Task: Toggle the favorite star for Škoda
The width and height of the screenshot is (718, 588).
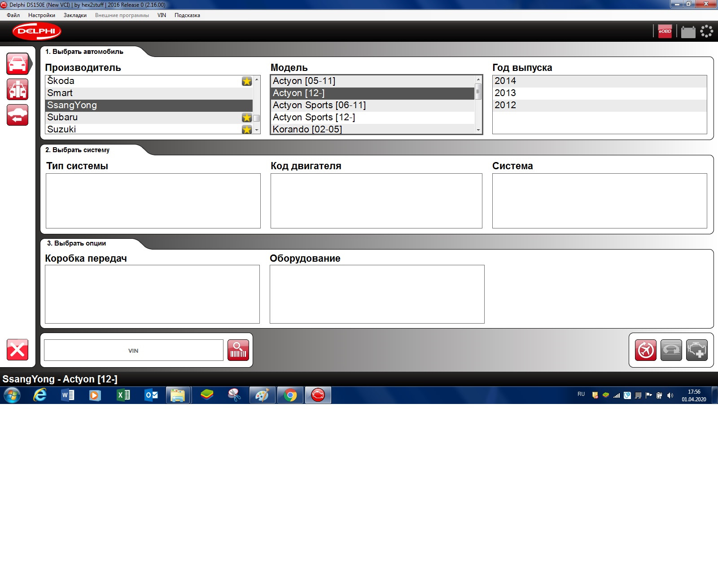Action: click(247, 81)
